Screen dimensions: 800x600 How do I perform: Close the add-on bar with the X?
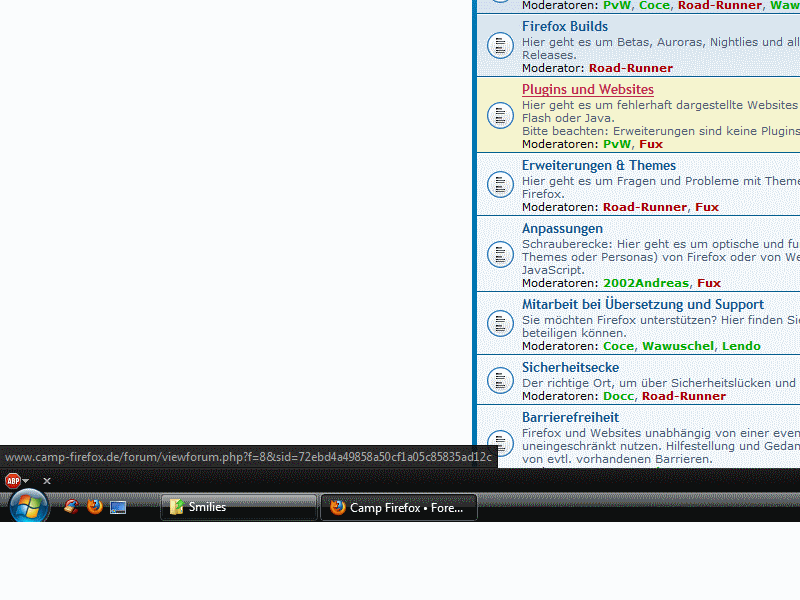pos(47,481)
